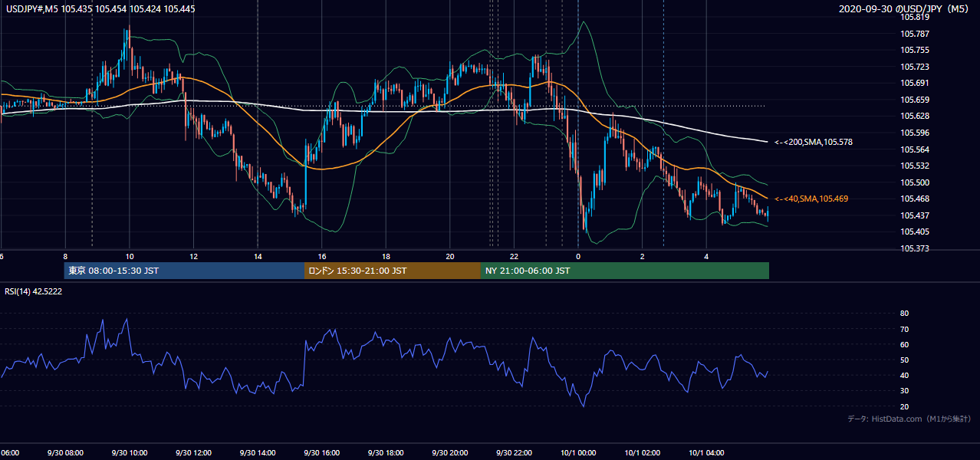Click the 200 SMA 105.578 label
This screenshot has height=460, width=980.
[x=814, y=142]
